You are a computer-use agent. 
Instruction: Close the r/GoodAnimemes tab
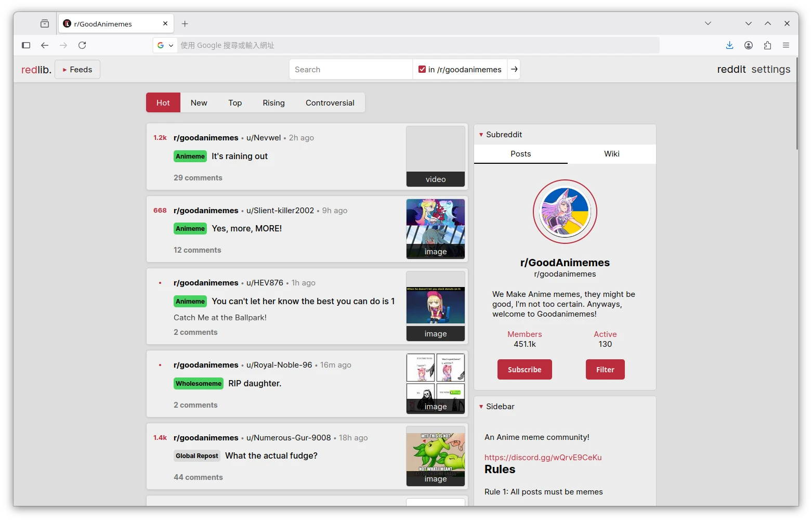point(165,23)
